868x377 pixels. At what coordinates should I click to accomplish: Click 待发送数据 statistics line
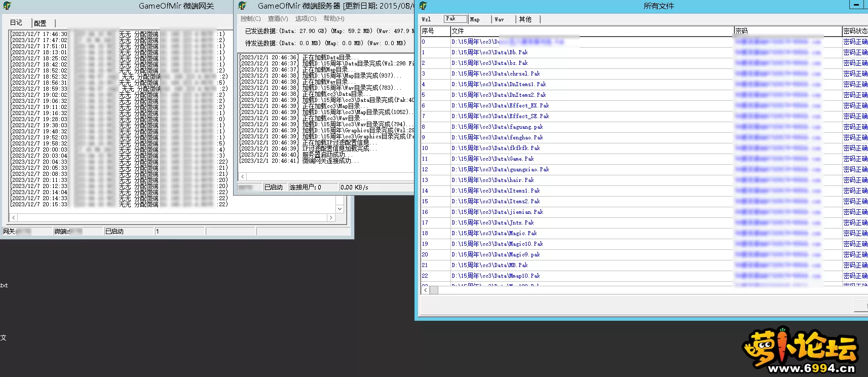326,43
